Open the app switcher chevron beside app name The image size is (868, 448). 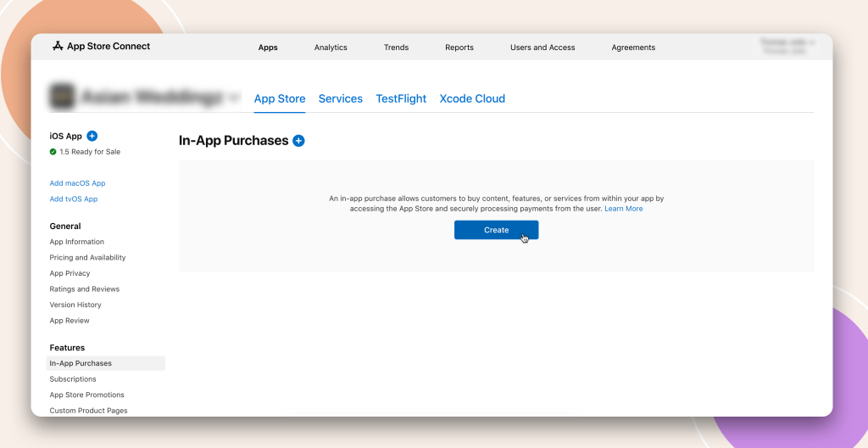coord(234,98)
